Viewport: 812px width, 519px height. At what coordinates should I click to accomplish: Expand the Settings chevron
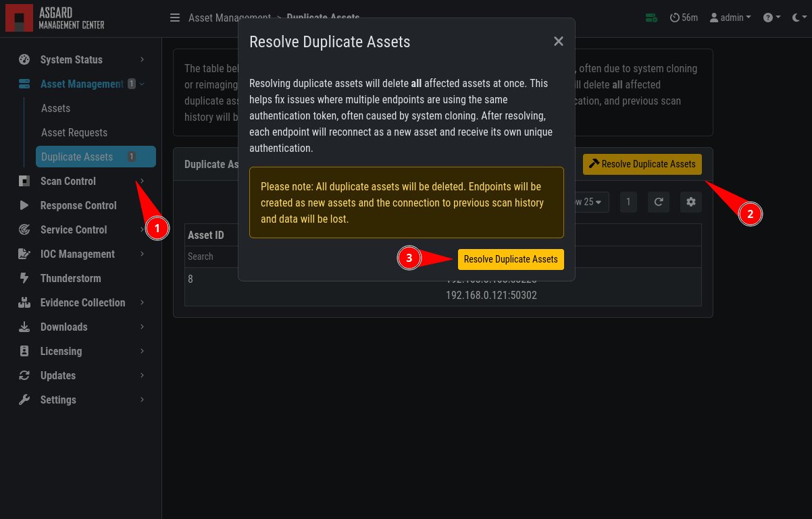point(143,400)
